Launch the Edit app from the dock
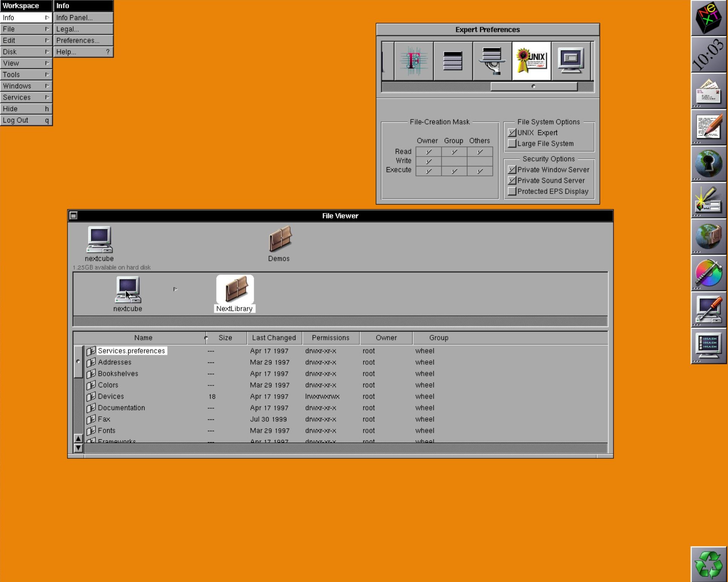Screen dimensions: 728x582 pos(708,127)
